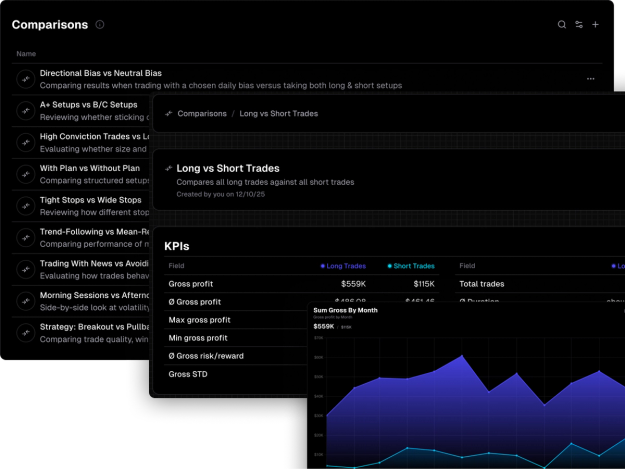
Task: Click the Short Trades column legend
Action: (x=411, y=266)
